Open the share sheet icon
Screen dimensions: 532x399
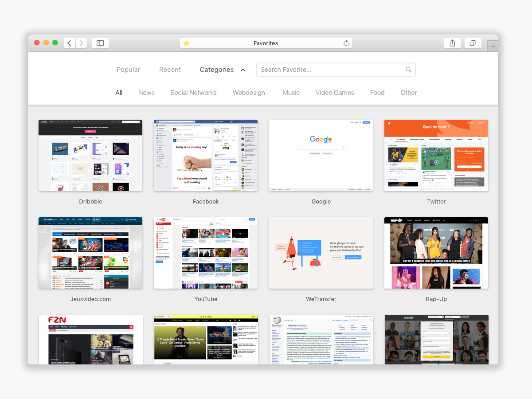pos(452,43)
